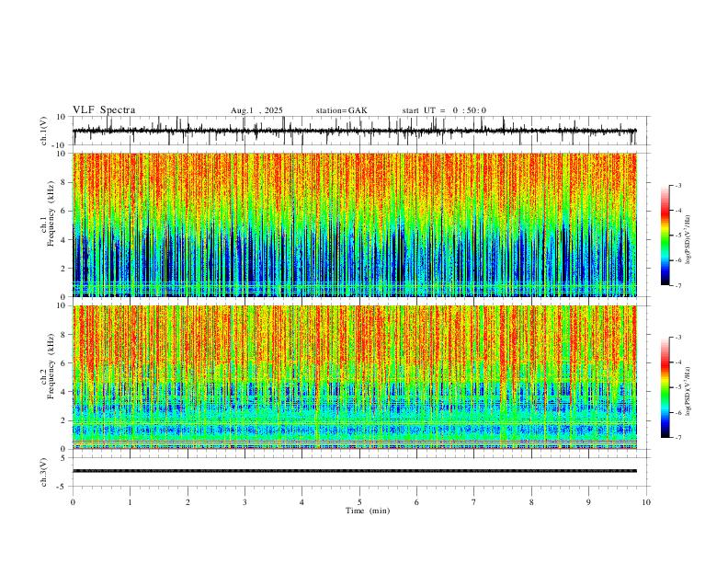Click the time axis tick label "10"
Screen dimensions: 728x563
coord(646,502)
